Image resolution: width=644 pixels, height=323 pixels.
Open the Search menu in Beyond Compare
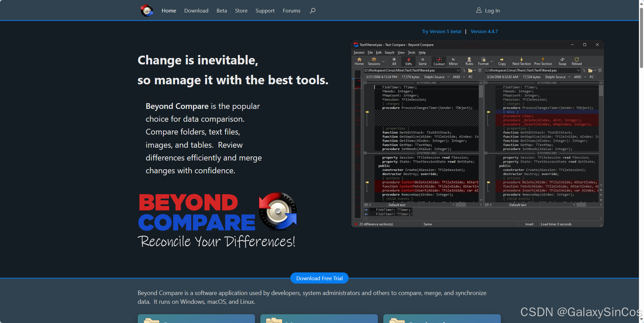[389, 53]
